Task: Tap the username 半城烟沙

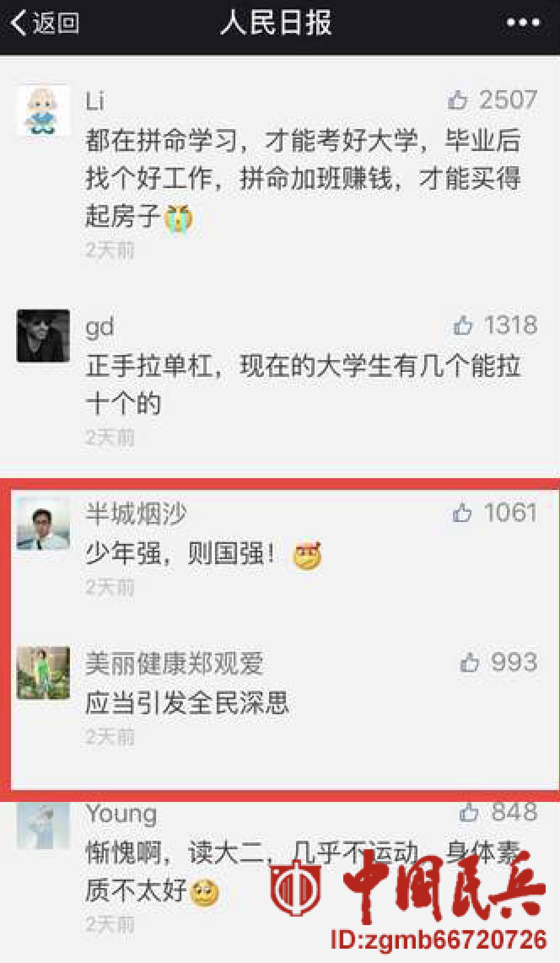Action: click(x=136, y=514)
